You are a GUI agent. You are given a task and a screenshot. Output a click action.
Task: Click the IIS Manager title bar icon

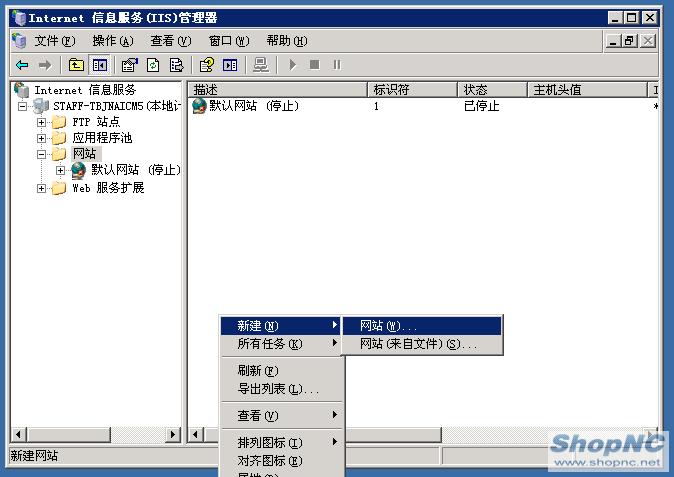(x=19, y=18)
